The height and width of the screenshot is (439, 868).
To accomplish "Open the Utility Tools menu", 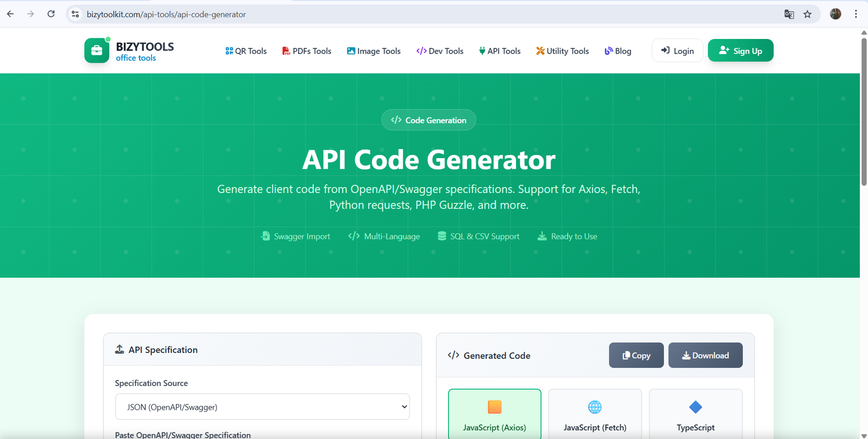I will coord(563,51).
